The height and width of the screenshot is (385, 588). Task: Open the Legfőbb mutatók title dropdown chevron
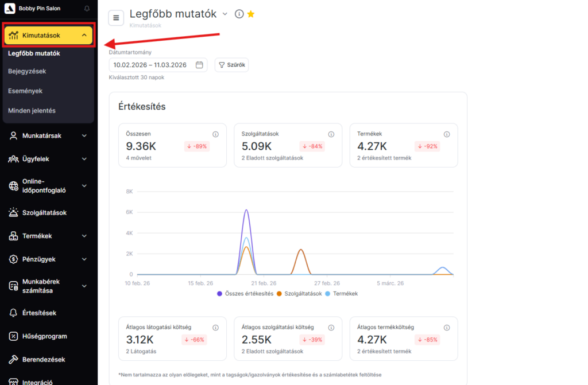(x=225, y=14)
